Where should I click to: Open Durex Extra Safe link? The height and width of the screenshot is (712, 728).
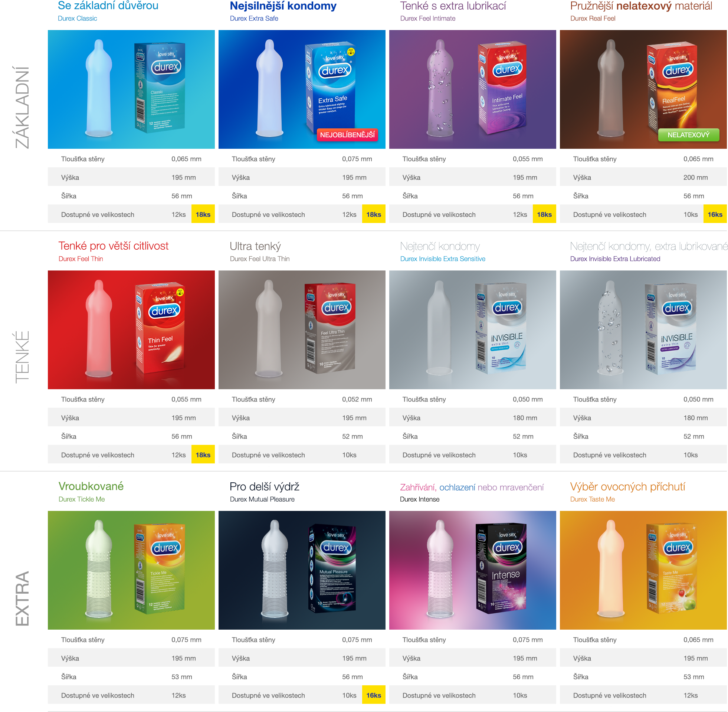[x=254, y=18]
